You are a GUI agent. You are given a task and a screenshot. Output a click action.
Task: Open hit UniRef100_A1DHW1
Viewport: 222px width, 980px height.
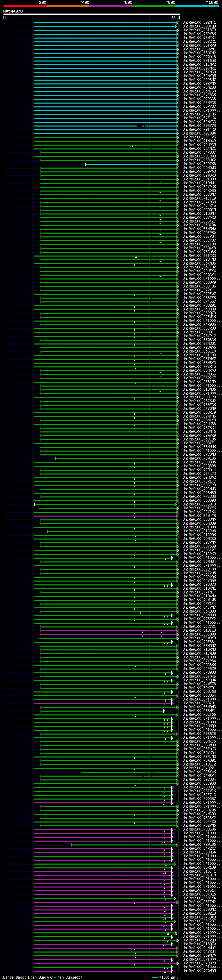[x=199, y=183]
